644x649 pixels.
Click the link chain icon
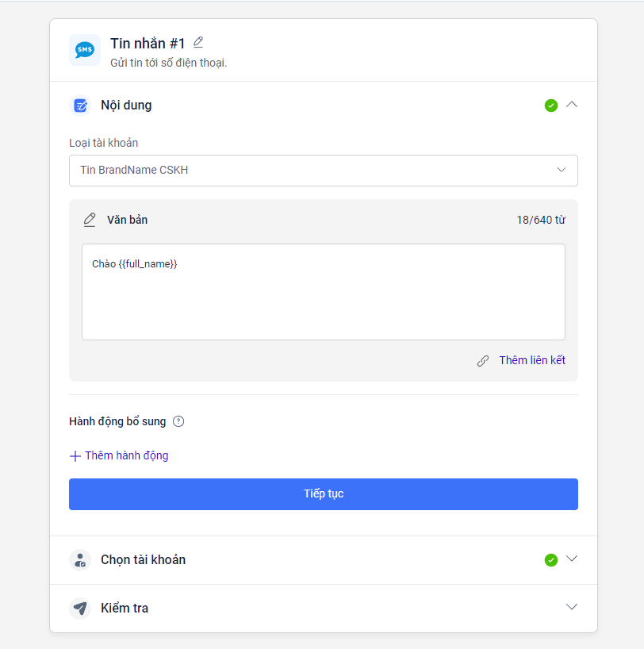click(483, 360)
